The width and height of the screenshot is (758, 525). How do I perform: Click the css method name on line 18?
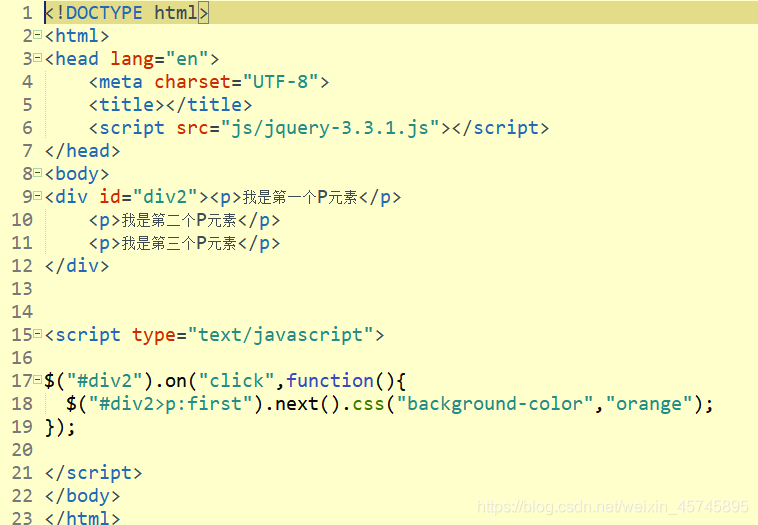[368, 403]
